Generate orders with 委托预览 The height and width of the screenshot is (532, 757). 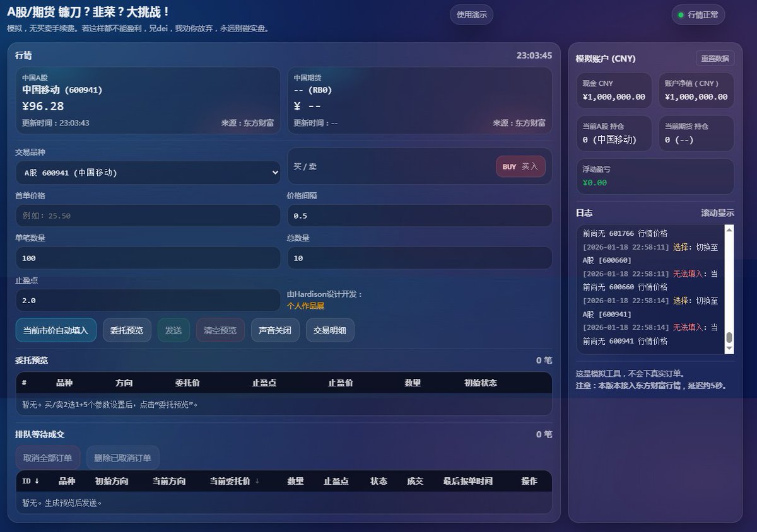click(x=126, y=330)
